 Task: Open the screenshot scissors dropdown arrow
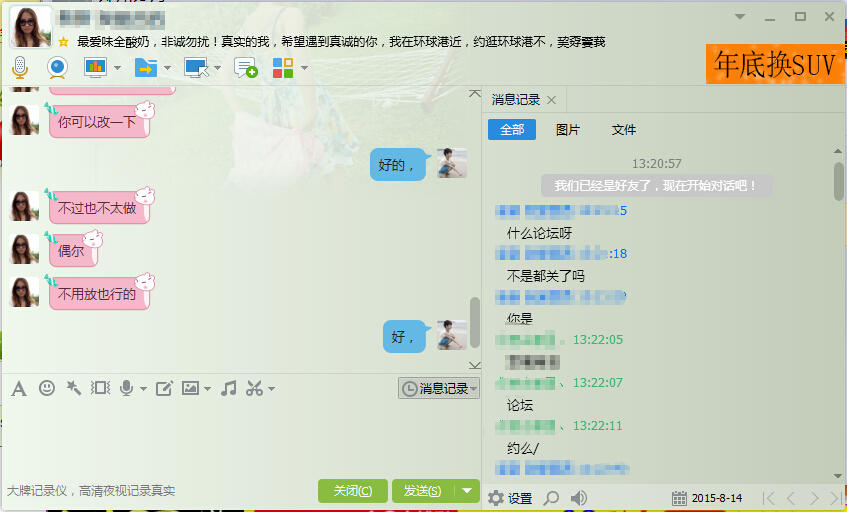(271, 388)
